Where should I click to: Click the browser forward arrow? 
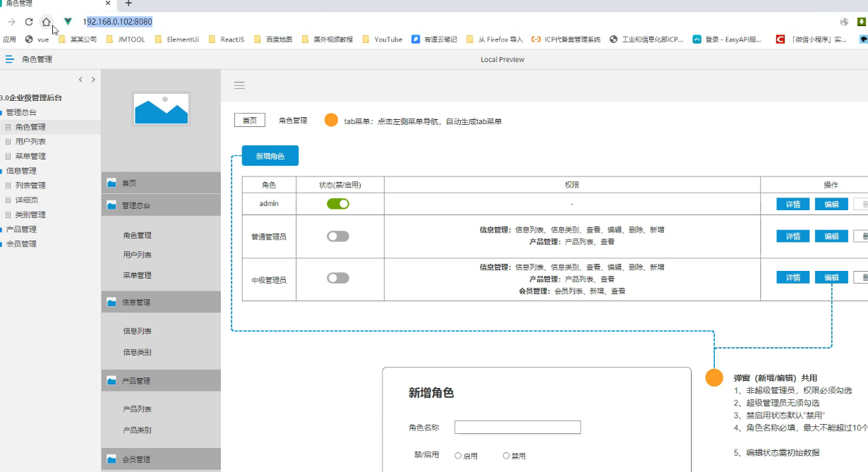(x=11, y=22)
